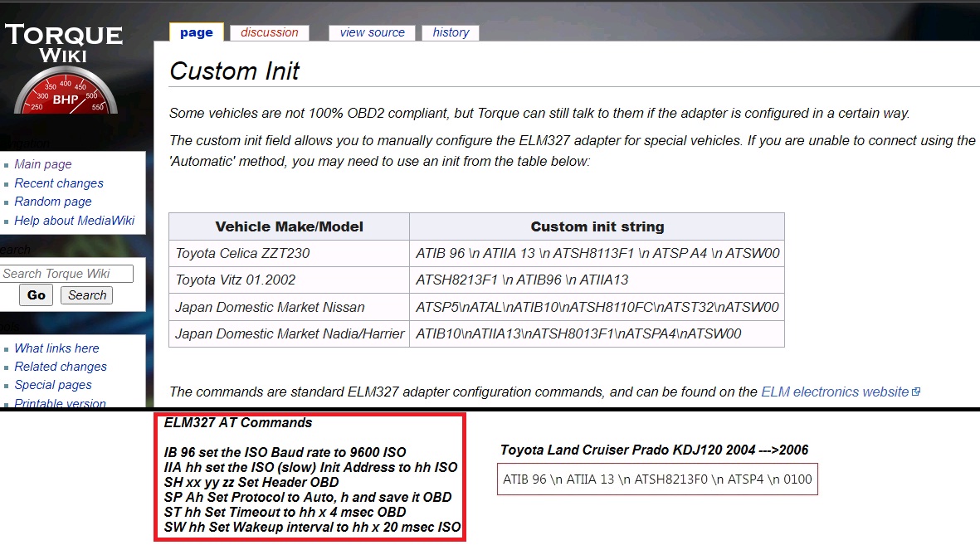The image size is (980, 545).
Task: Open Printable version link
Action: [60, 403]
